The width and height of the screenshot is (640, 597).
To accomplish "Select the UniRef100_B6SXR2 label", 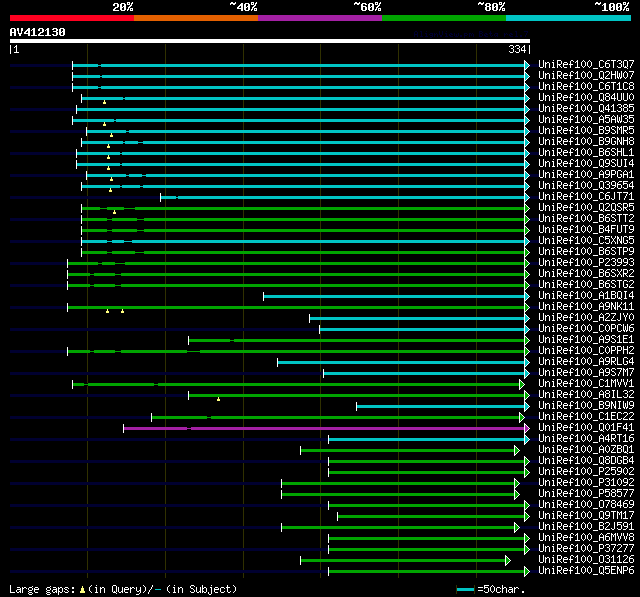I will [x=586, y=274].
